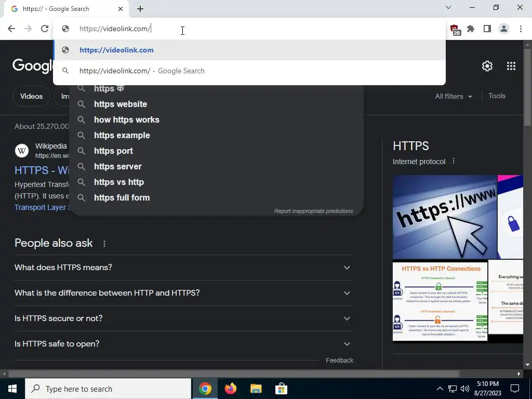Image resolution: width=532 pixels, height=399 pixels.
Task: Open the volume tray icon
Action: point(465,389)
